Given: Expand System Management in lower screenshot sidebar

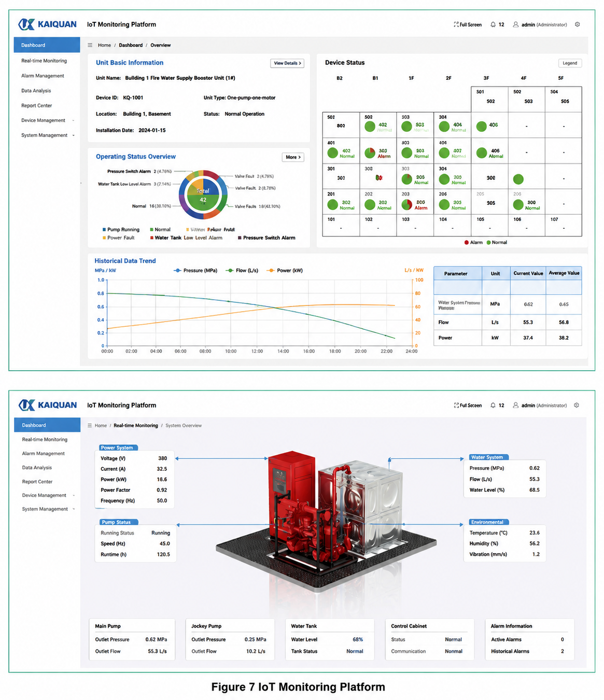Looking at the screenshot, I should (x=48, y=509).
